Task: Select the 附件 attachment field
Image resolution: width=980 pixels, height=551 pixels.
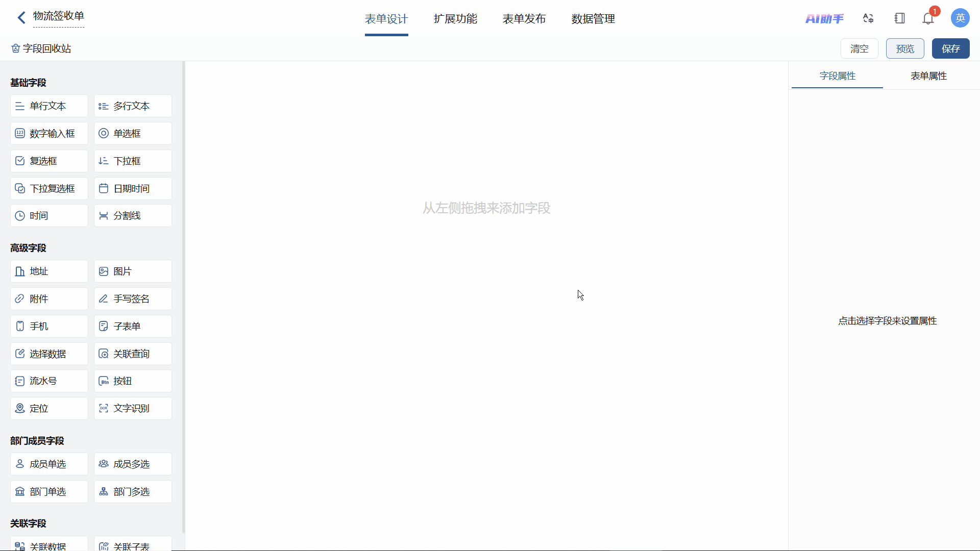Action: (x=49, y=299)
